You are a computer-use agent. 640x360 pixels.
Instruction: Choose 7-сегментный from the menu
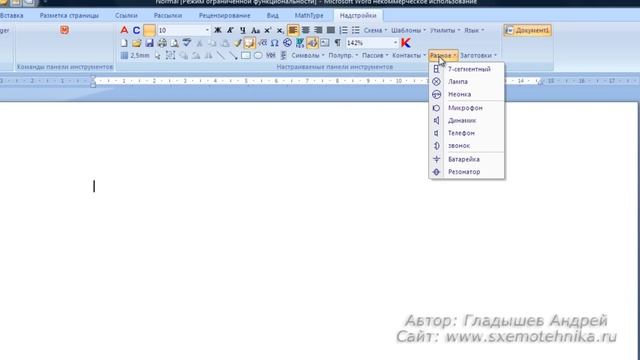pyautogui.click(x=467, y=69)
